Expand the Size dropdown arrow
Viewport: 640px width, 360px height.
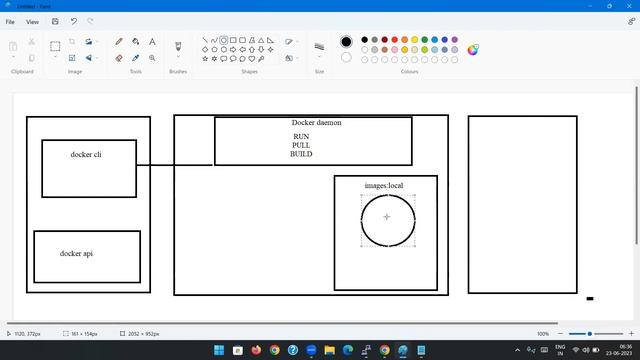319,57
